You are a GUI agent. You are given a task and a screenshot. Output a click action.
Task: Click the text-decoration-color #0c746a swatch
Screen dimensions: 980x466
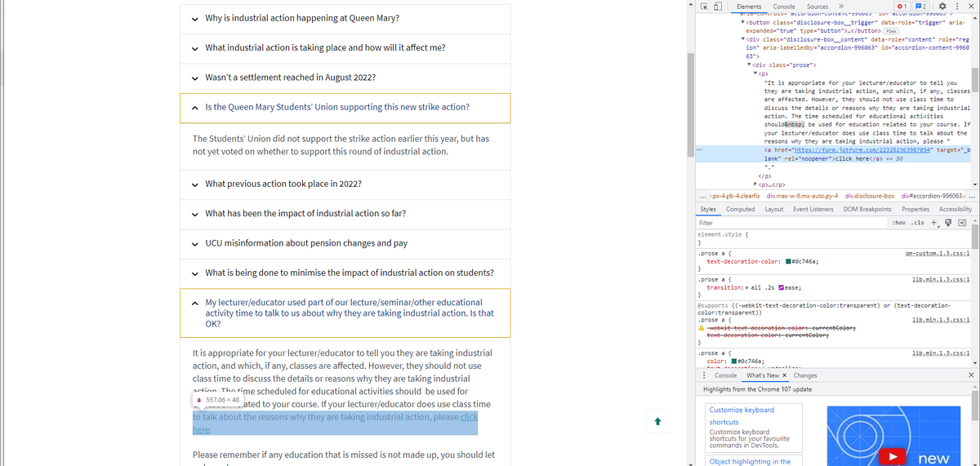coord(788,261)
